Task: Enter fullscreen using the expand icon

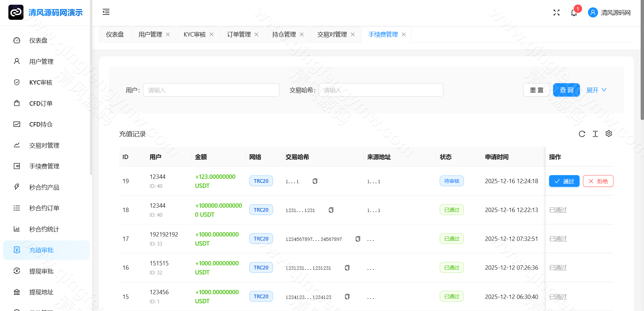Action: [x=556, y=12]
